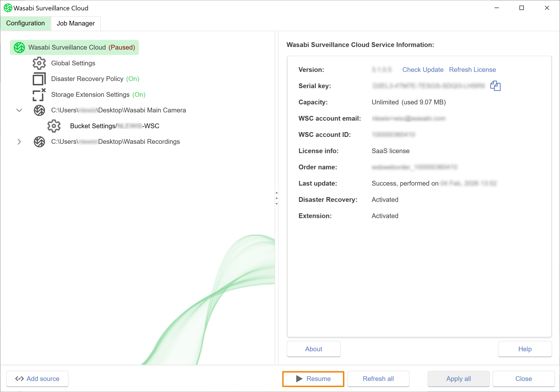Viewport: 560px width, 392px height.
Task: Click the Apply all button
Action: coord(459,379)
